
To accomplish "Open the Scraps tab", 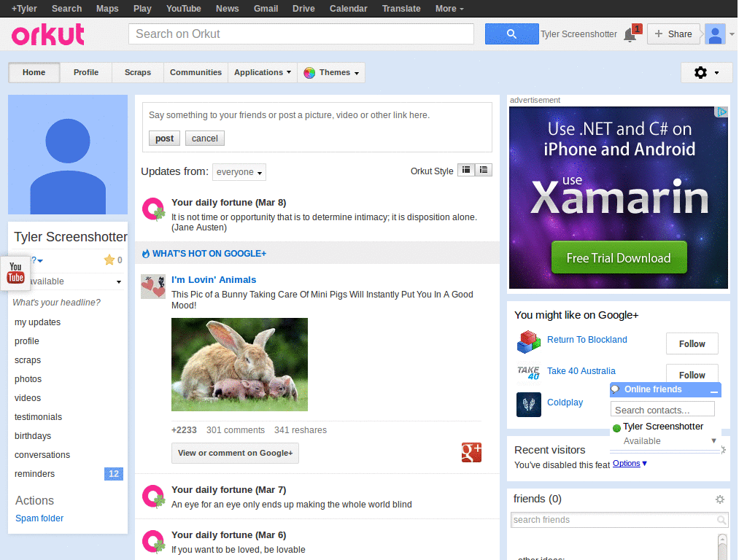I will click(x=138, y=72).
